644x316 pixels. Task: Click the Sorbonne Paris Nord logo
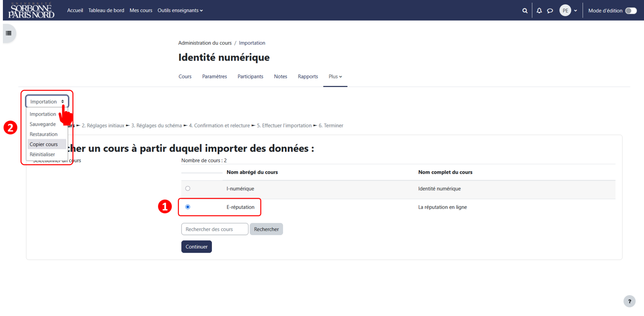click(31, 10)
